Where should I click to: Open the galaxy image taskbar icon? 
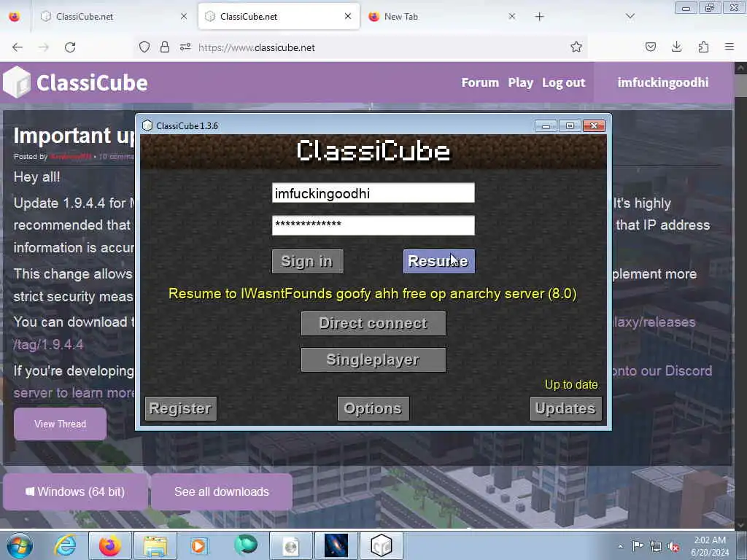(336, 545)
